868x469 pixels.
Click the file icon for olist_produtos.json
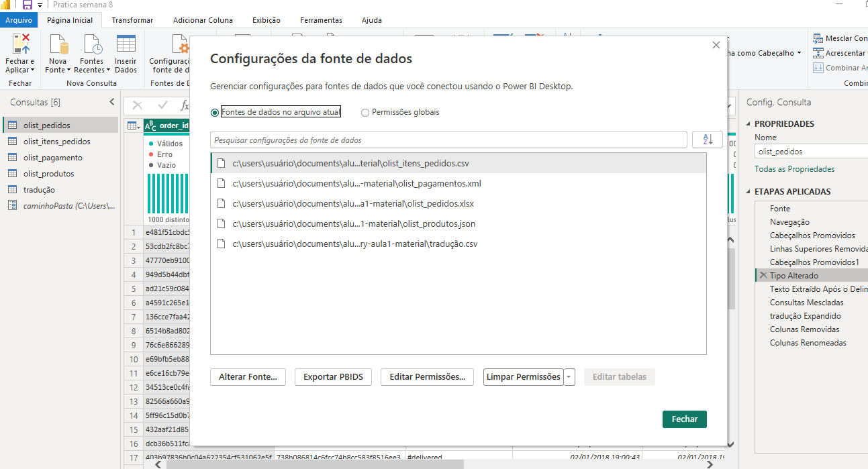220,223
